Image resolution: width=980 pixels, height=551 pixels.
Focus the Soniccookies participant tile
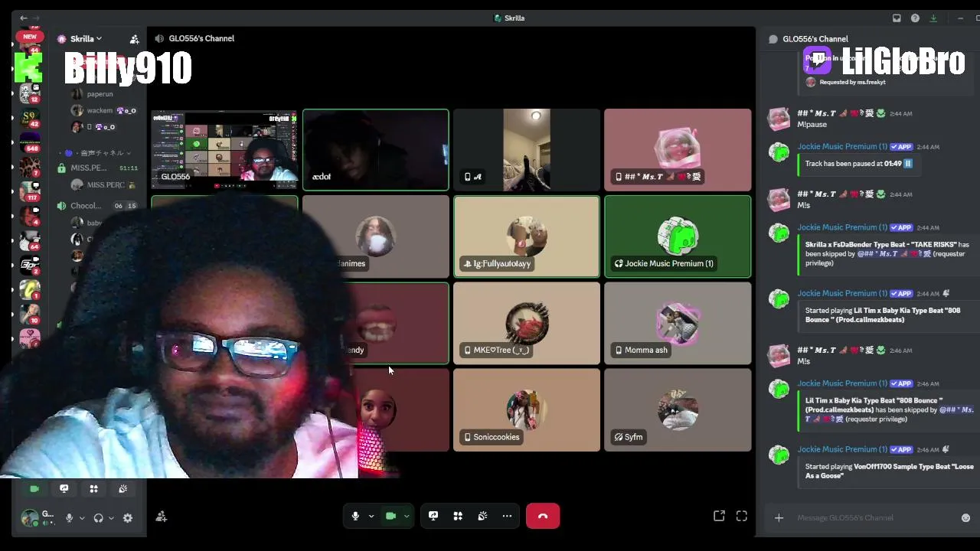[x=527, y=410]
